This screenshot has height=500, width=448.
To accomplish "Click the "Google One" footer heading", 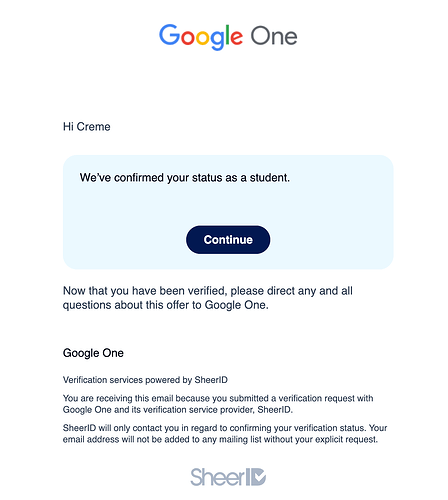I will 93,353.
